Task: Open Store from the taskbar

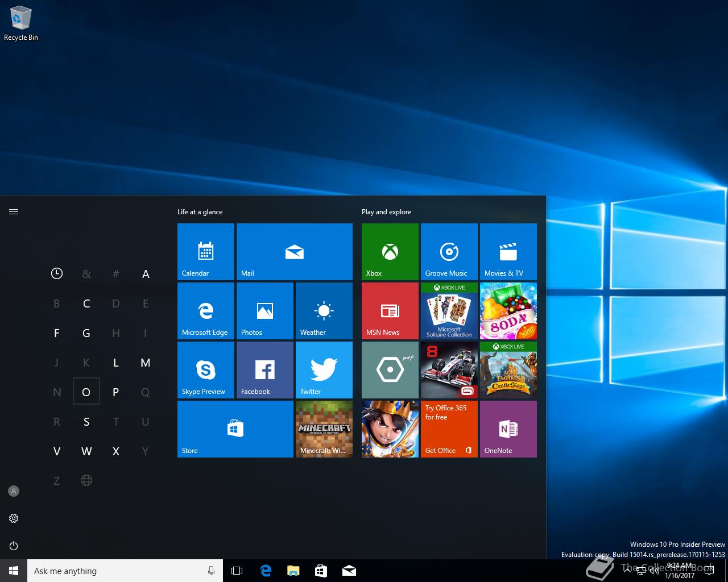Action: tap(321, 571)
